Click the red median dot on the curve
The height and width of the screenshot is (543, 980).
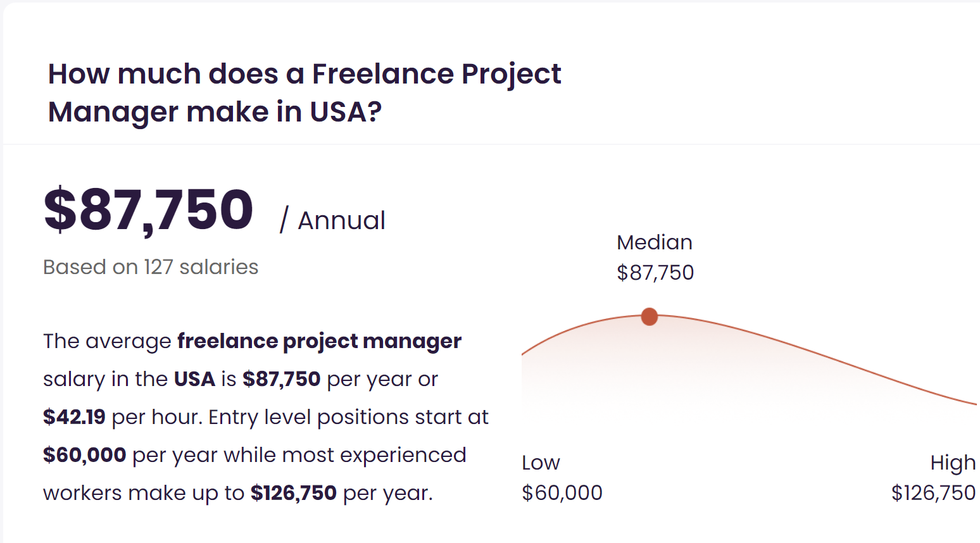649,316
